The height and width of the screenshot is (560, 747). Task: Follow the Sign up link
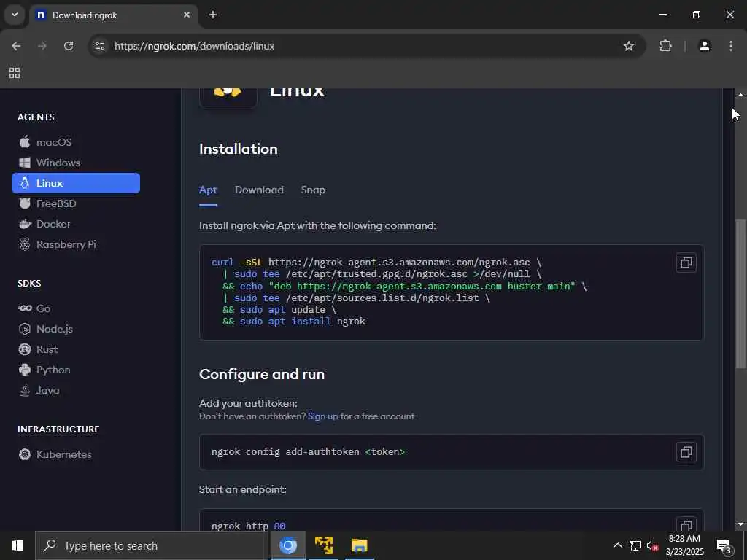[x=322, y=416]
